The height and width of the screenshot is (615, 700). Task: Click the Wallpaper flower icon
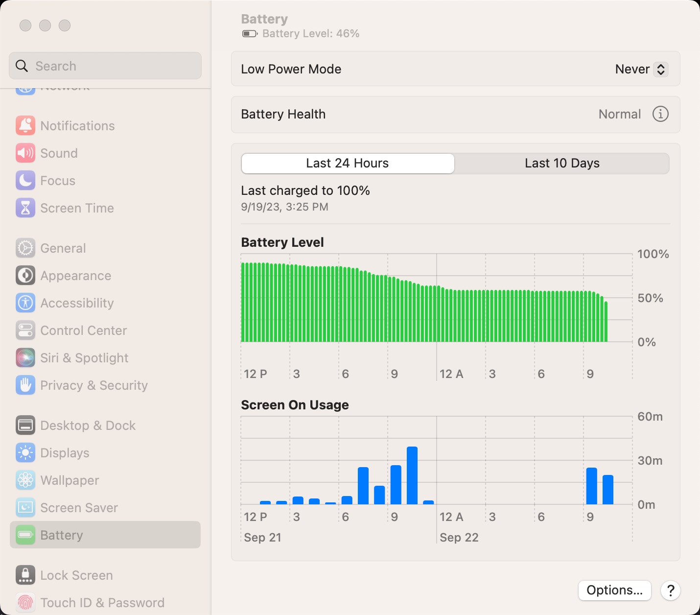tap(25, 480)
